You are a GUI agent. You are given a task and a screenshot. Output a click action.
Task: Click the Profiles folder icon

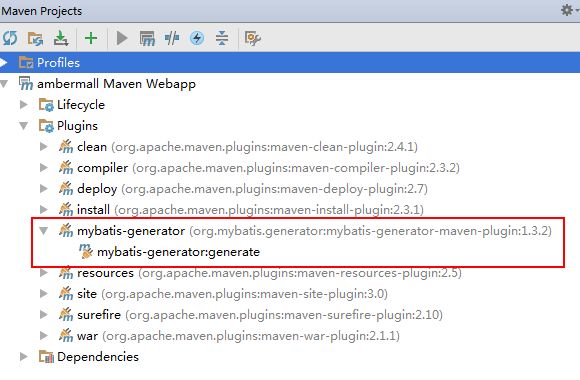pyautogui.click(x=26, y=63)
